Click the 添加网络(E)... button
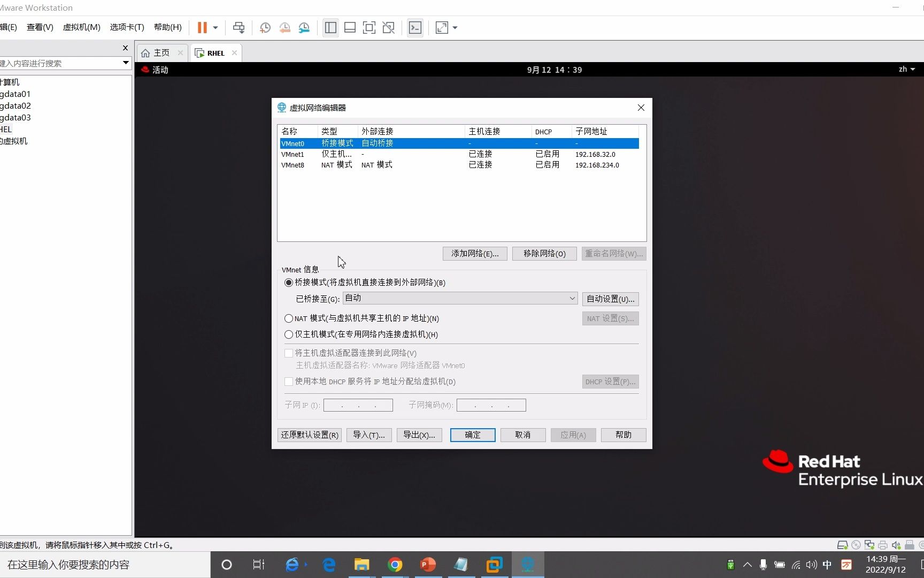The image size is (924, 578). coord(475,254)
